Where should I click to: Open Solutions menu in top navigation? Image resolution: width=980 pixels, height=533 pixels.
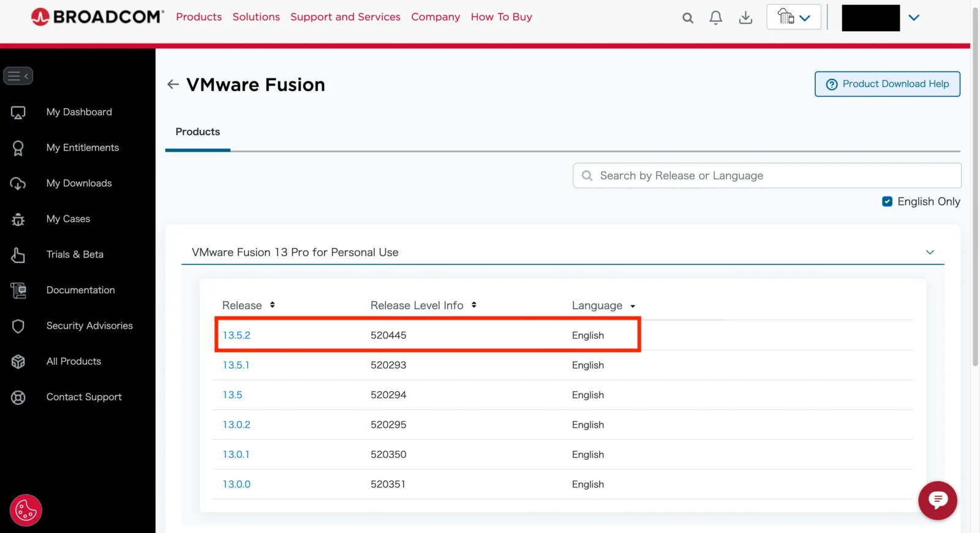pyautogui.click(x=256, y=17)
